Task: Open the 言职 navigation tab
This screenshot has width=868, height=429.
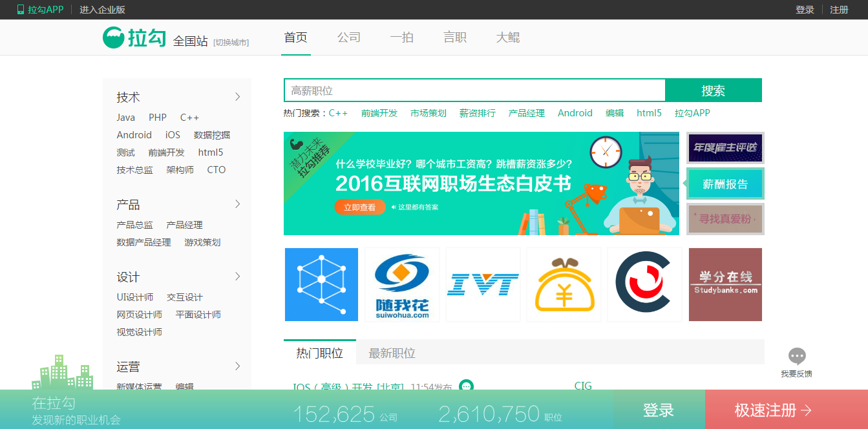Action: coord(455,37)
